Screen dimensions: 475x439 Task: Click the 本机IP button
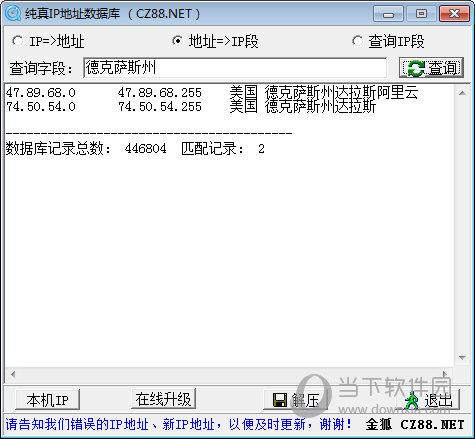click(x=47, y=399)
